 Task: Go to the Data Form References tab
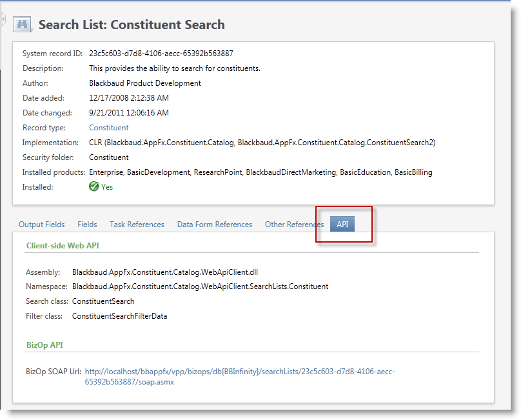(214, 225)
